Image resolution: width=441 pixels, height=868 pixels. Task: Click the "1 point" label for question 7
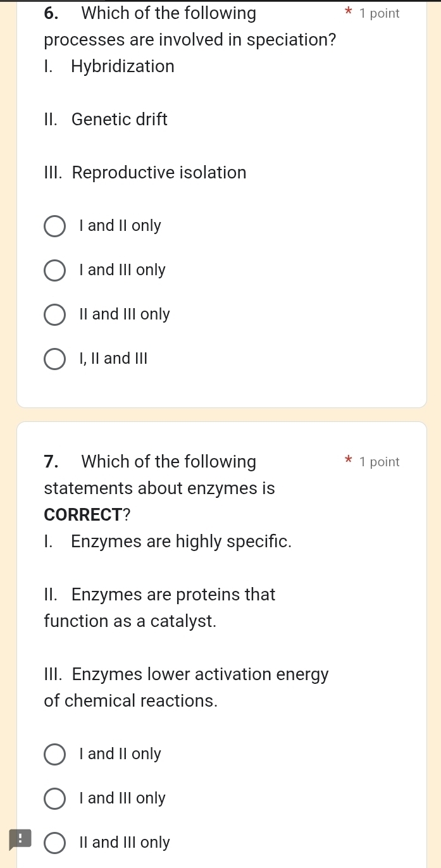click(x=380, y=462)
